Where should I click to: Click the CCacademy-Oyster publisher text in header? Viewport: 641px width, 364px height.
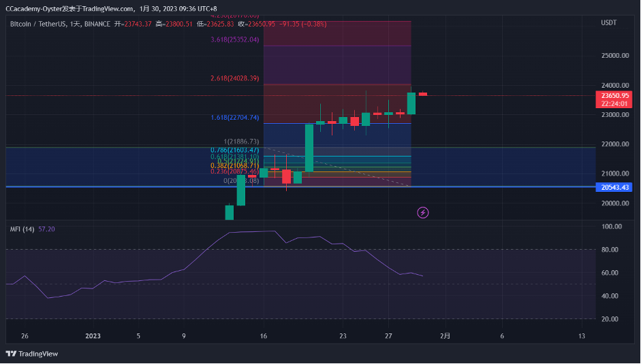click(33, 10)
